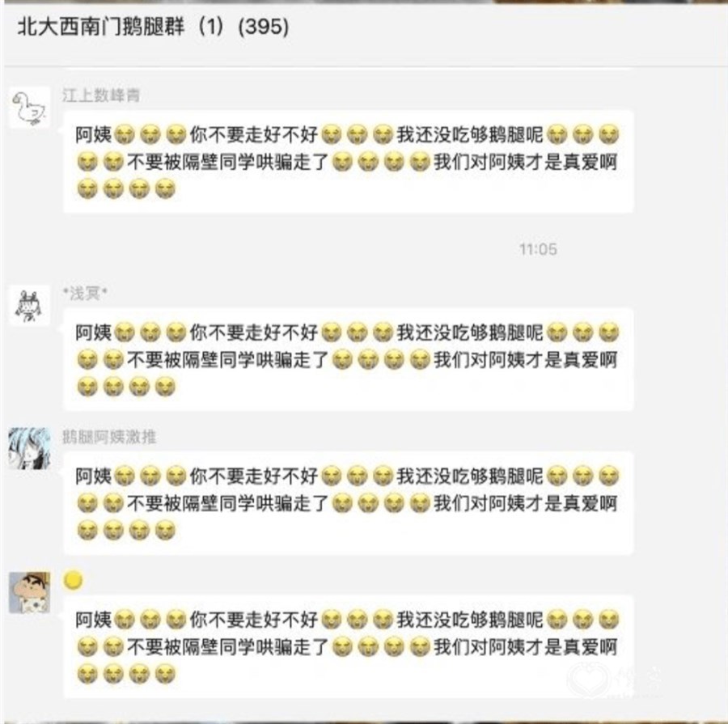Click the member count (395) in header

pyautogui.click(x=263, y=27)
